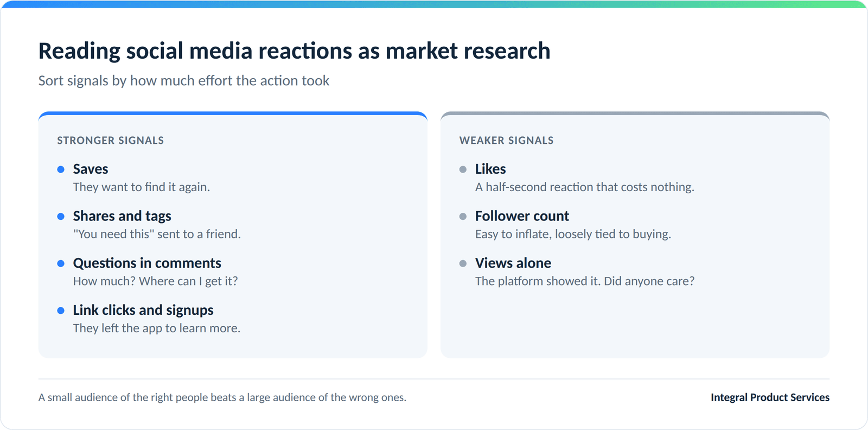
Task: Click the main title about market research
Action: [294, 51]
